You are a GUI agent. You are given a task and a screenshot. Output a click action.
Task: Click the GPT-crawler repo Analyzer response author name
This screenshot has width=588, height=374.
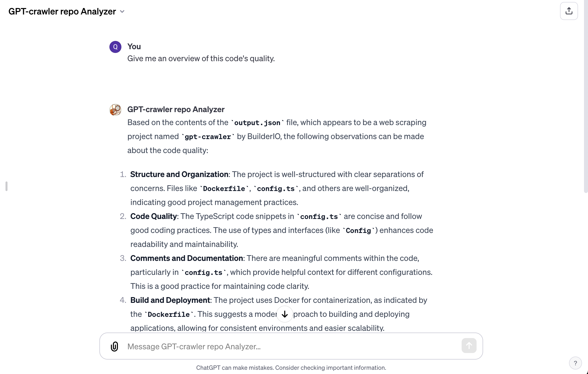click(x=176, y=109)
